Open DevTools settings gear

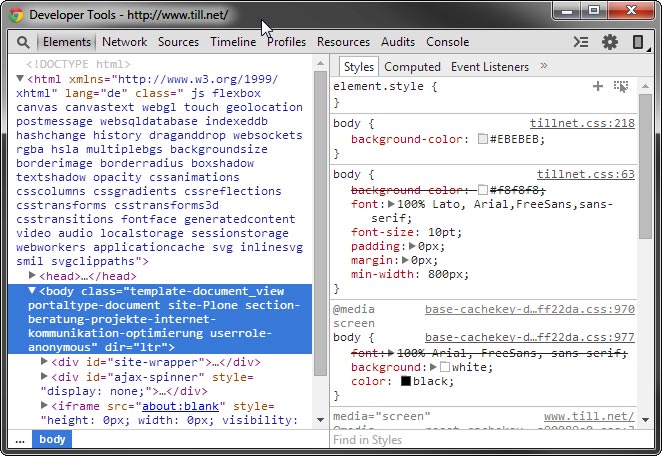[x=609, y=42]
